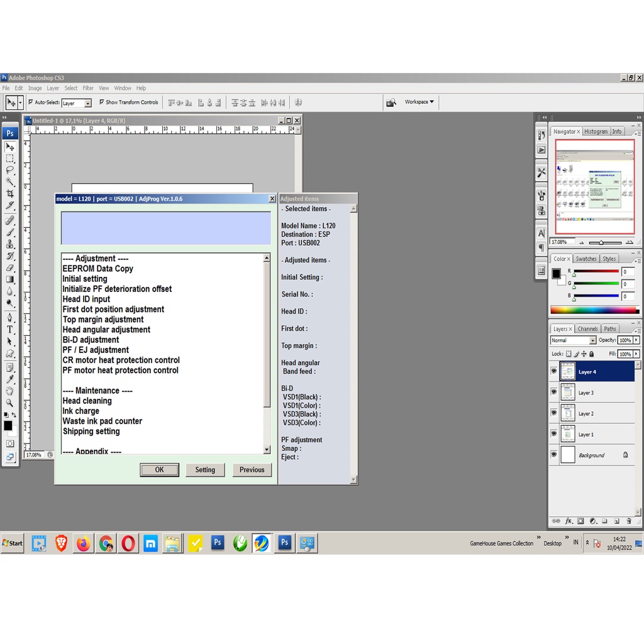Image resolution: width=644 pixels, height=644 pixels.
Task: Select Waste ink pad counter entry
Action: [103, 421]
